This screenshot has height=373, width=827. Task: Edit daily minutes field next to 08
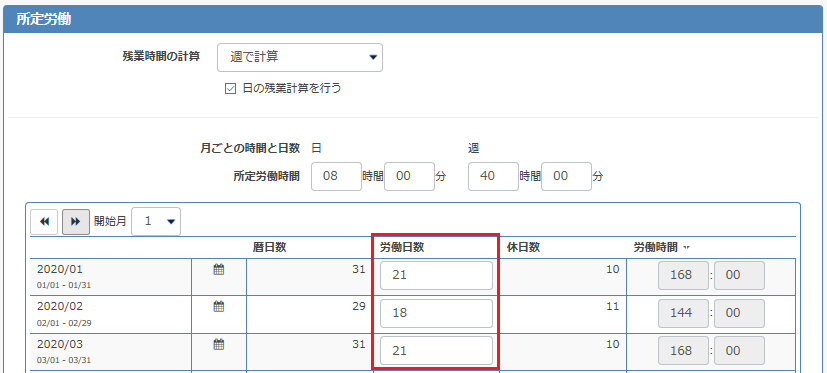409,176
